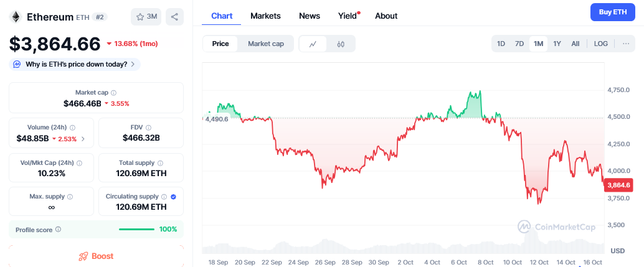Expand "Why is ETH's price down today?"

point(75,64)
